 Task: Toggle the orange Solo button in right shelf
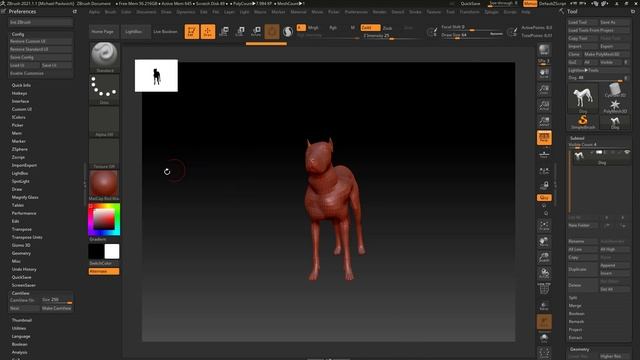(544, 322)
